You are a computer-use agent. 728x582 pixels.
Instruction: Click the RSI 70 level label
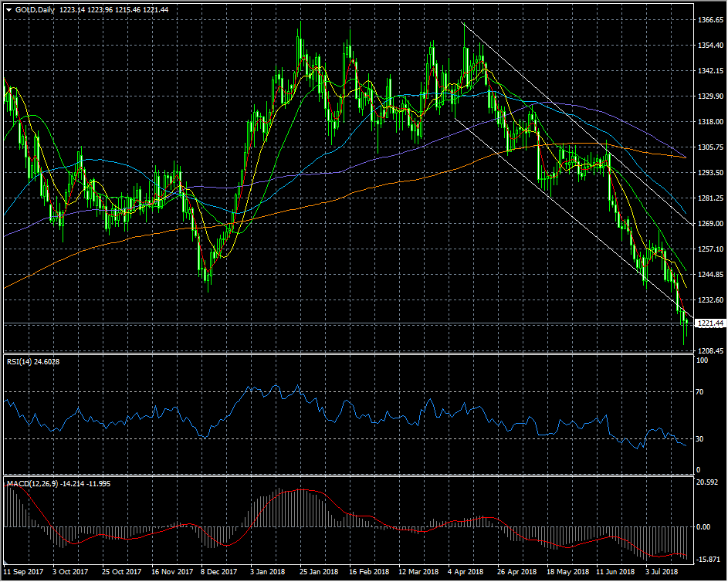(x=699, y=392)
